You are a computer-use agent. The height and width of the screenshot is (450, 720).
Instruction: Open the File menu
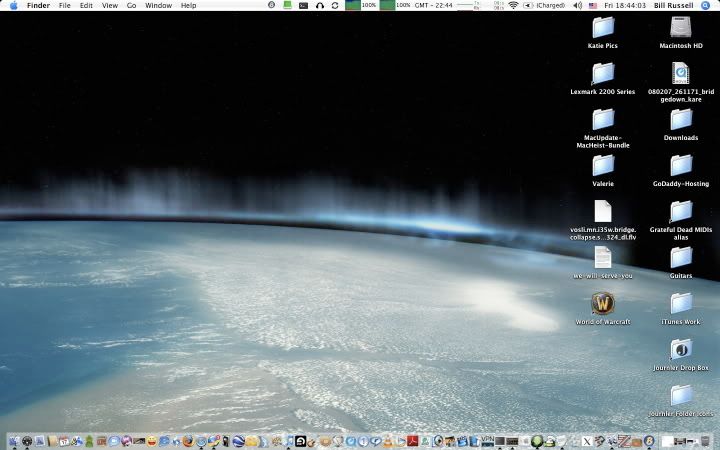[x=64, y=5]
